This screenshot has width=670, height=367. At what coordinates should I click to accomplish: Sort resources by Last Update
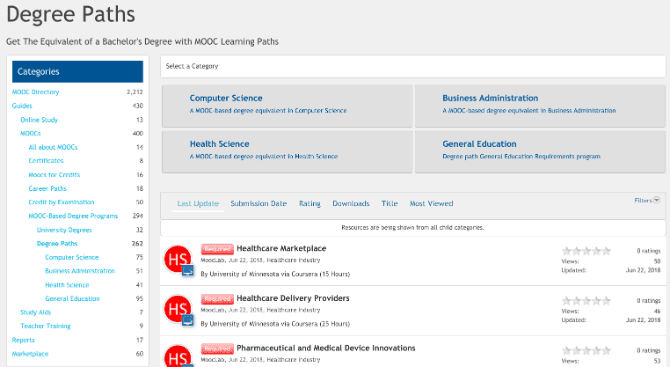coord(198,203)
